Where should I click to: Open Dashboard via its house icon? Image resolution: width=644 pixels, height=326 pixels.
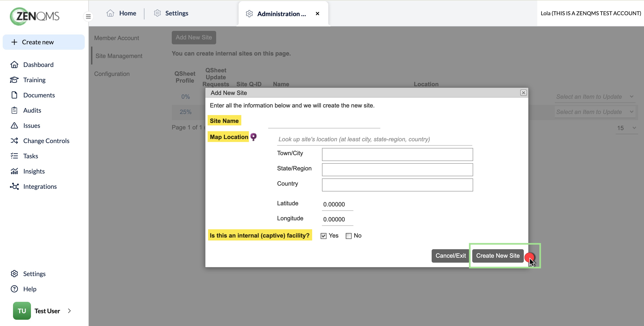coord(14,65)
